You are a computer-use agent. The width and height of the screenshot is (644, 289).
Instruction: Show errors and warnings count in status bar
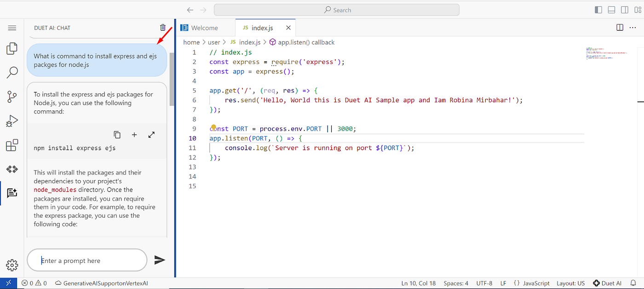(x=34, y=283)
